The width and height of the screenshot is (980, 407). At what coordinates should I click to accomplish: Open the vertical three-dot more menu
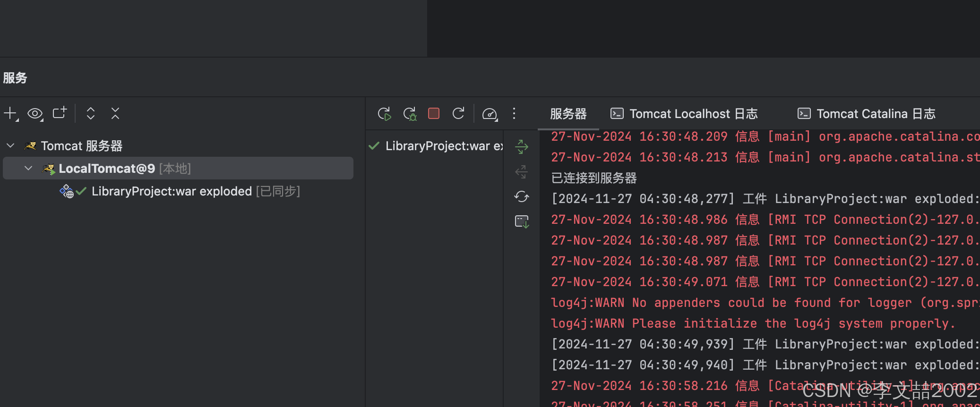pos(514,113)
